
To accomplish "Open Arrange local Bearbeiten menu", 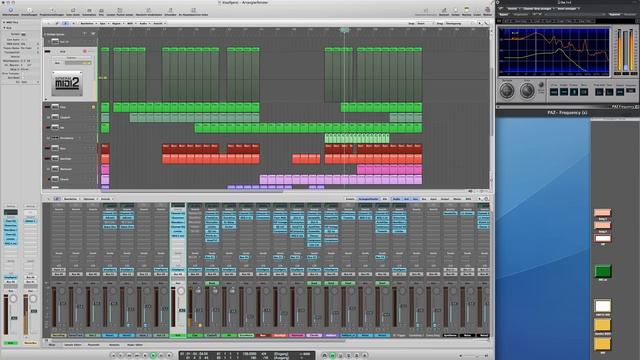I will 87,23.
